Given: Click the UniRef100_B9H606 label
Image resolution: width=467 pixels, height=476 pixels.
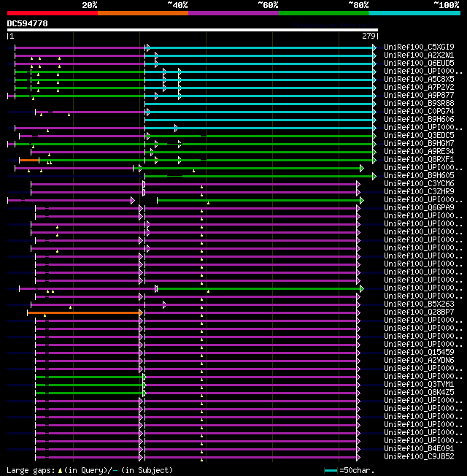Looking at the screenshot, I should (419, 119).
